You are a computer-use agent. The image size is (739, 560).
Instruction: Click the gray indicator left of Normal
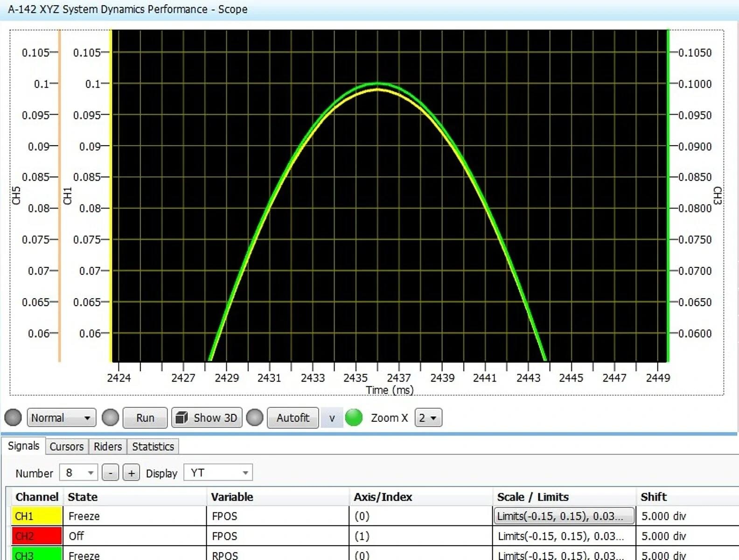pos(13,418)
